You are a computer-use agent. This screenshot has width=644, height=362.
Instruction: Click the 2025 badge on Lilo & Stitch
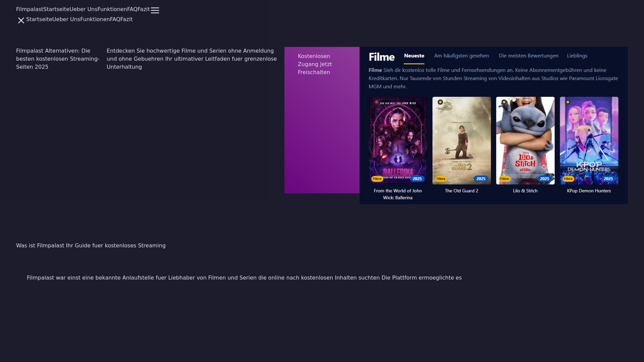click(545, 179)
